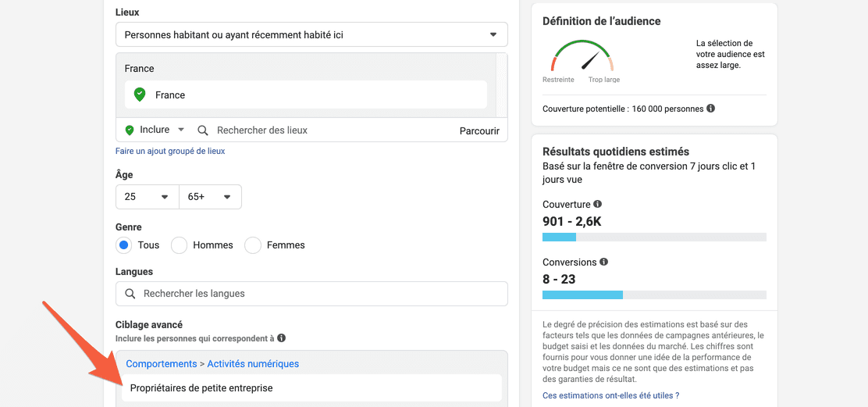The image size is (868, 407).
Task: Show the Conversions info tooltip icon
Action: coord(604,262)
